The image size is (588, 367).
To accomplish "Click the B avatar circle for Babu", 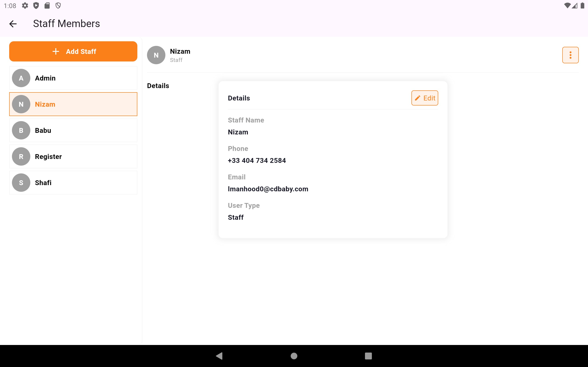I will pyautogui.click(x=21, y=130).
